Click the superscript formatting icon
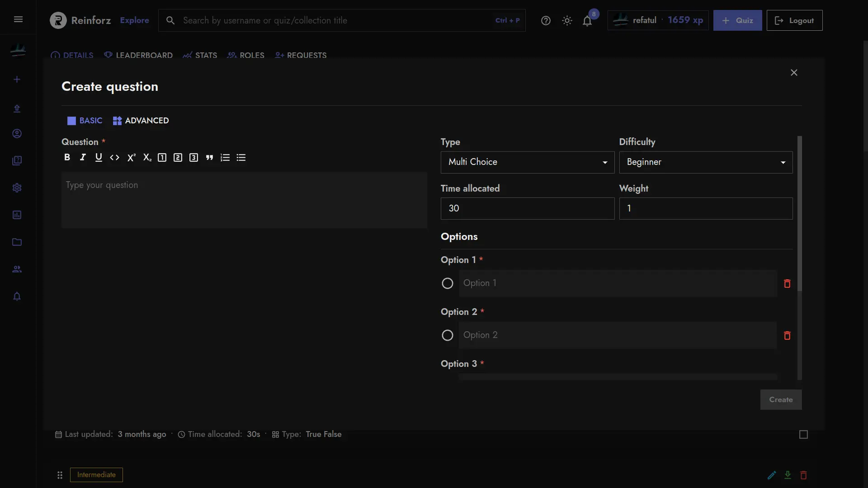Image resolution: width=868 pixels, height=488 pixels. (x=131, y=158)
